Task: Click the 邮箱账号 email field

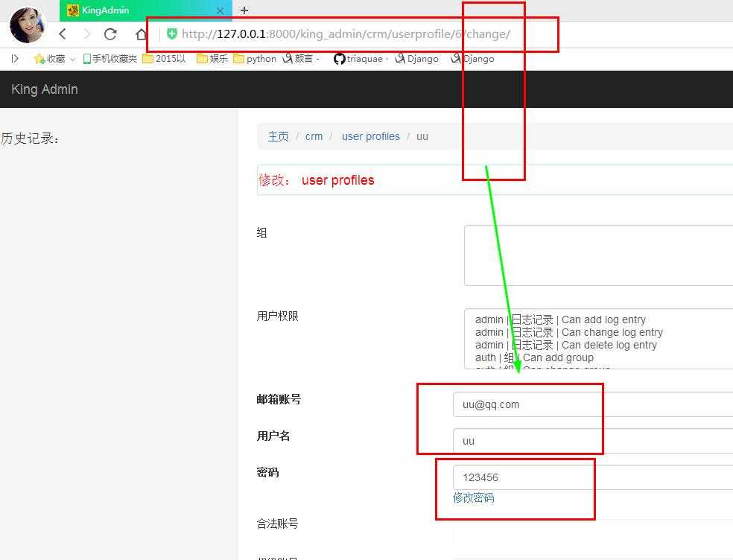Action: coord(593,404)
